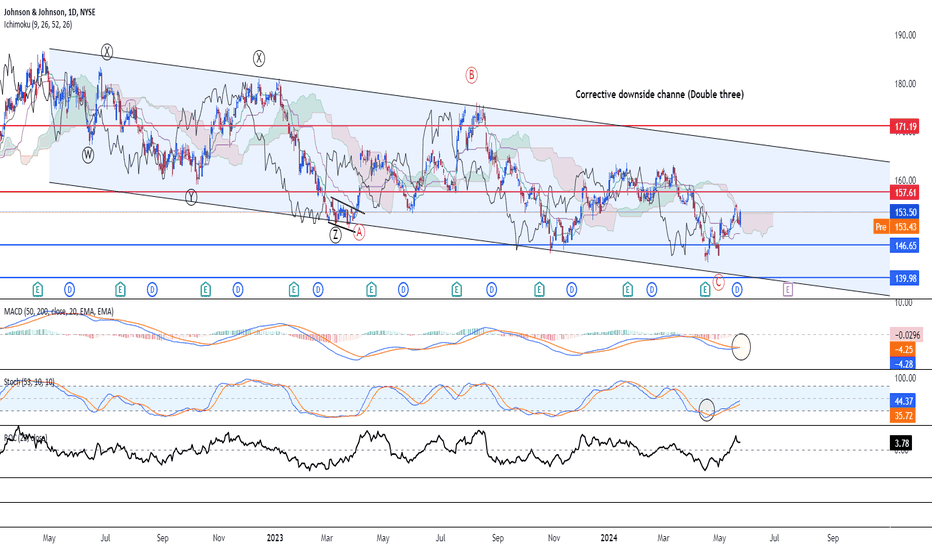Open the ROC indicator legend
This screenshot has width=932, height=550.
(x=26, y=438)
